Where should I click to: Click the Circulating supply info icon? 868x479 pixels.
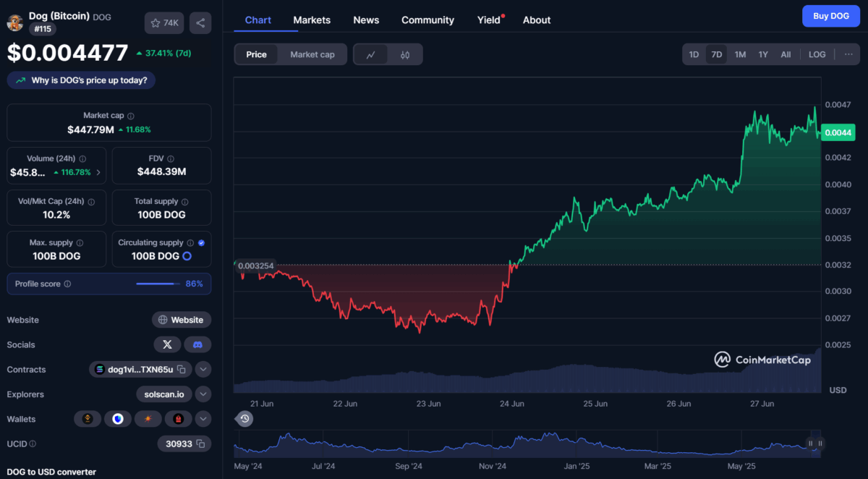pyautogui.click(x=190, y=243)
